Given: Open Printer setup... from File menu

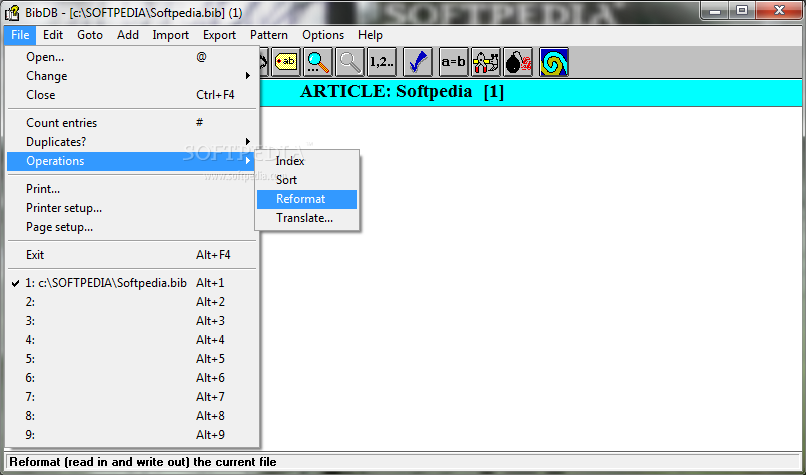Looking at the screenshot, I should (x=132, y=208).
